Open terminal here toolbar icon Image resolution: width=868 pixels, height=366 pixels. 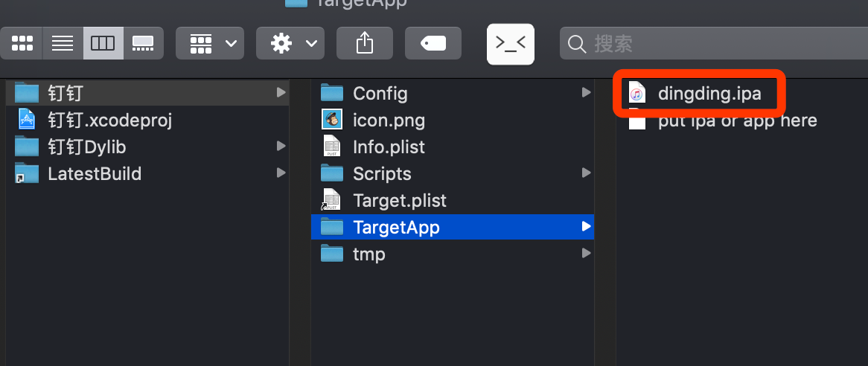click(511, 44)
